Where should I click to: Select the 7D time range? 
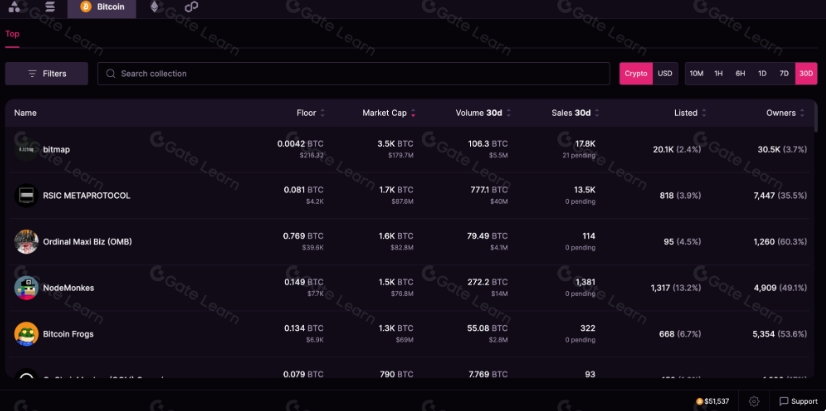784,74
